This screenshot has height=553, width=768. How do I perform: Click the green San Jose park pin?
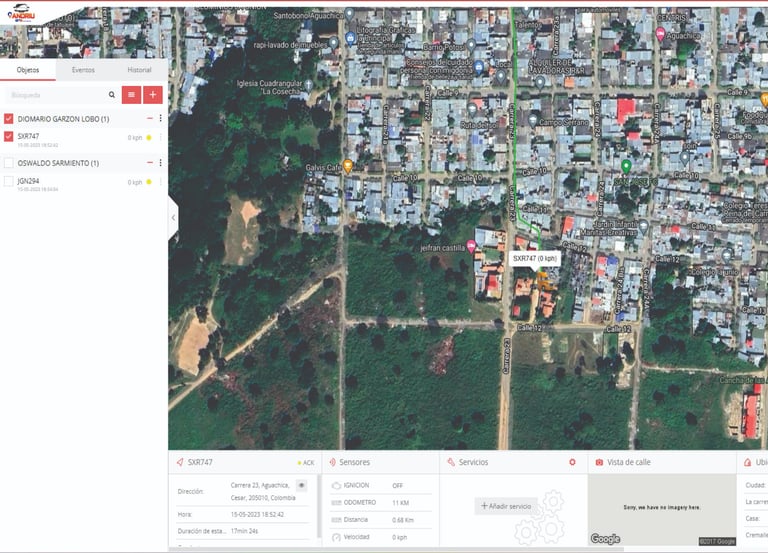(x=625, y=167)
